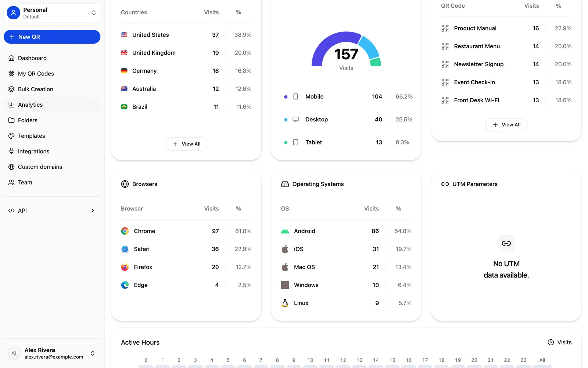Click the United States flag icon

click(124, 35)
